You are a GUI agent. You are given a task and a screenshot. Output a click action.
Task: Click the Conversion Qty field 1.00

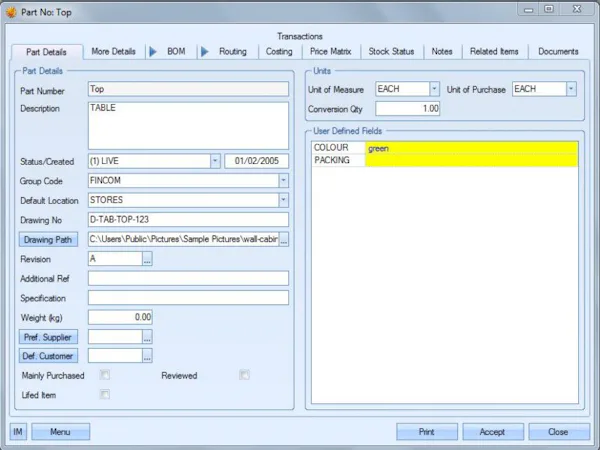pos(408,109)
